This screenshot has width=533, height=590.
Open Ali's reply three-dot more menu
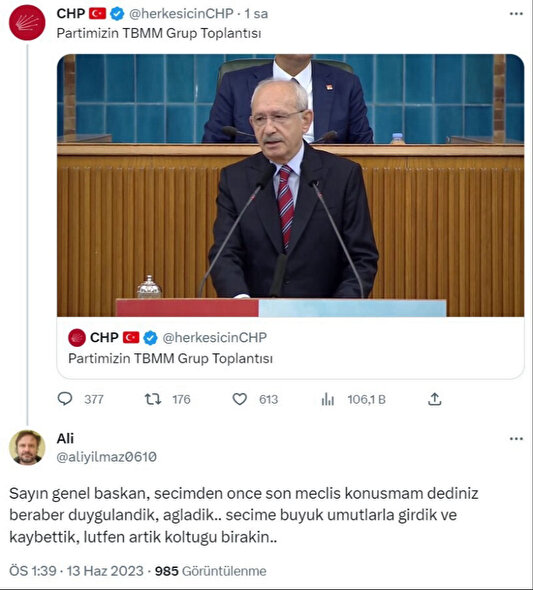pyautogui.click(x=516, y=439)
